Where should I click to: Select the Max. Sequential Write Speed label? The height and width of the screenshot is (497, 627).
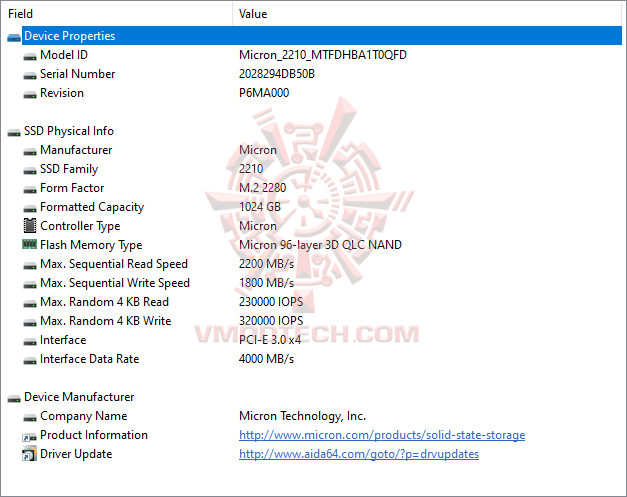[115, 283]
